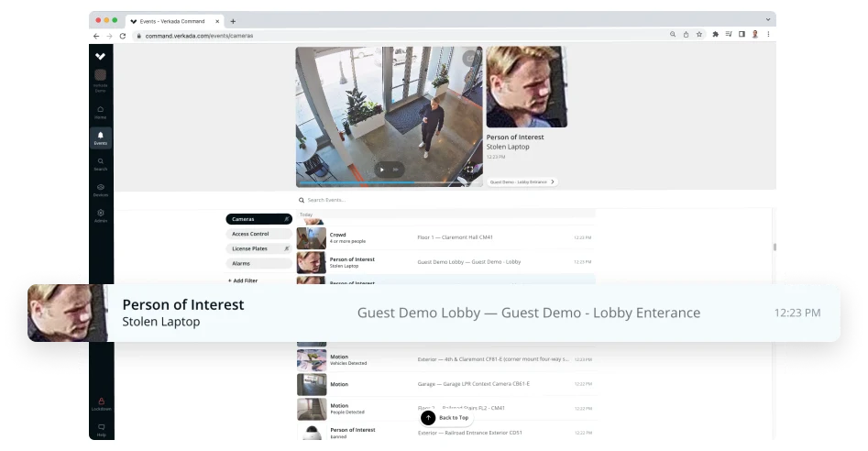Reload the page with the refresh icon

122,36
